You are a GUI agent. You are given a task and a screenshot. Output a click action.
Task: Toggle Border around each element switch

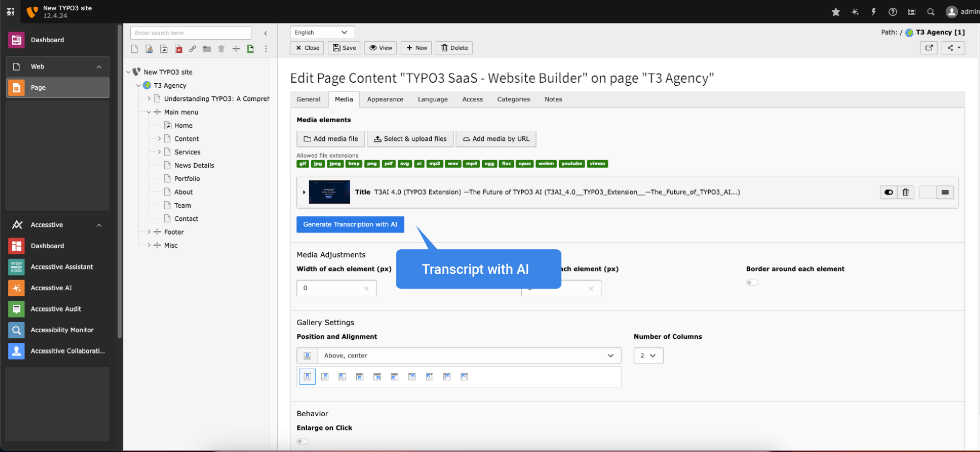point(752,283)
